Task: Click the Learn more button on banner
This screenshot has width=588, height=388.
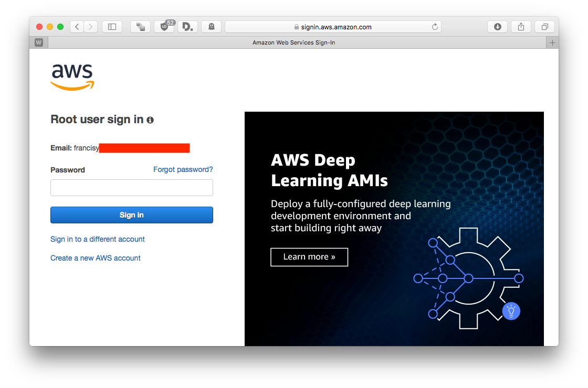Action: click(x=309, y=257)
